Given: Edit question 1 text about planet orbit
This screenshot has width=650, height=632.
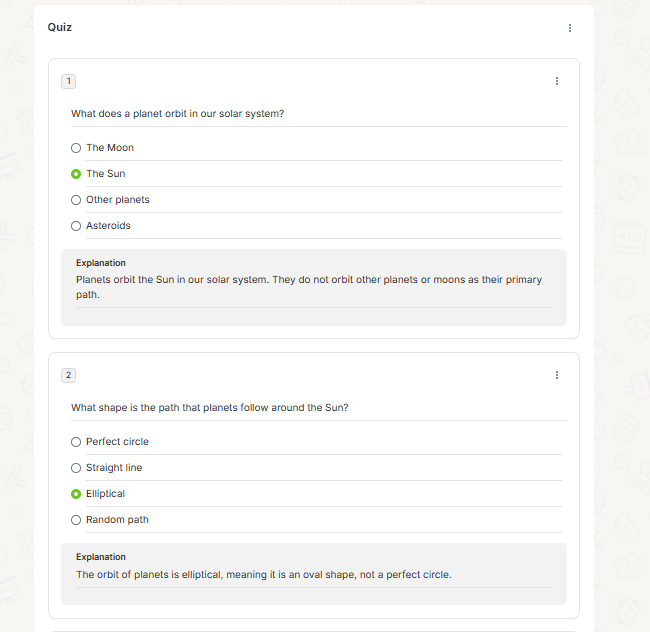Looking at the screenshot, I should [x=318, y=114].
